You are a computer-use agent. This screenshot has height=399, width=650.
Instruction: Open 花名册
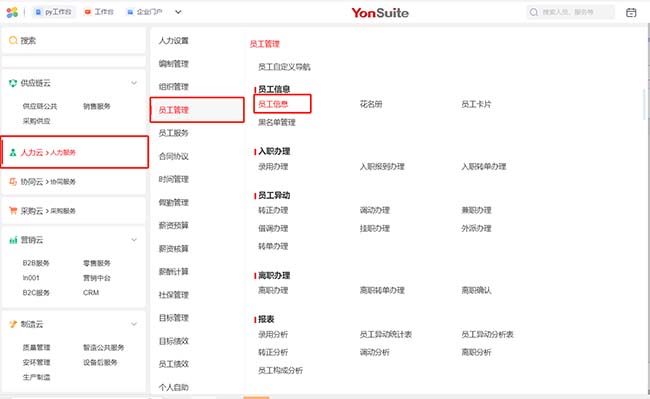point(371,104)
